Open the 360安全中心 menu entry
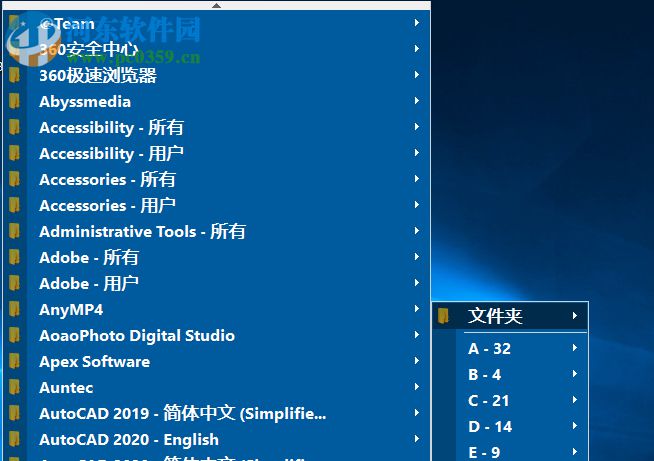 point(217,49)
